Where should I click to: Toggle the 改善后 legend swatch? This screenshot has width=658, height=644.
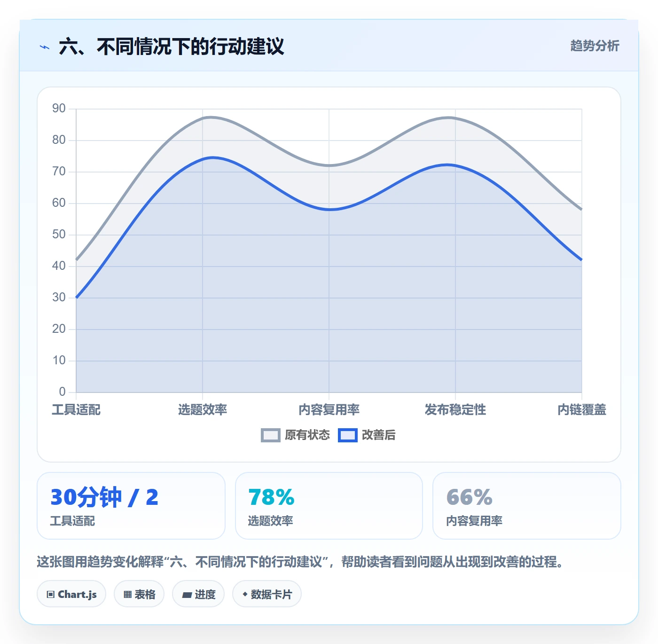point(348,435)
